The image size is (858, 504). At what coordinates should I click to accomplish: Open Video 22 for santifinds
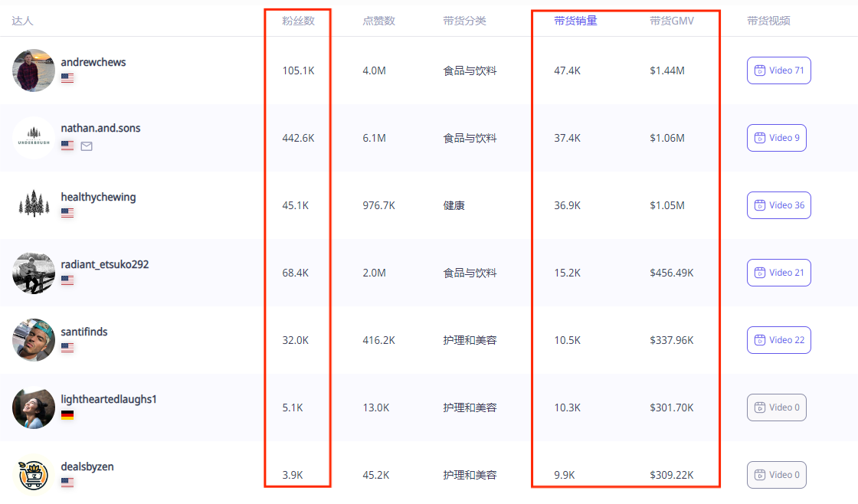click(778, 340)
